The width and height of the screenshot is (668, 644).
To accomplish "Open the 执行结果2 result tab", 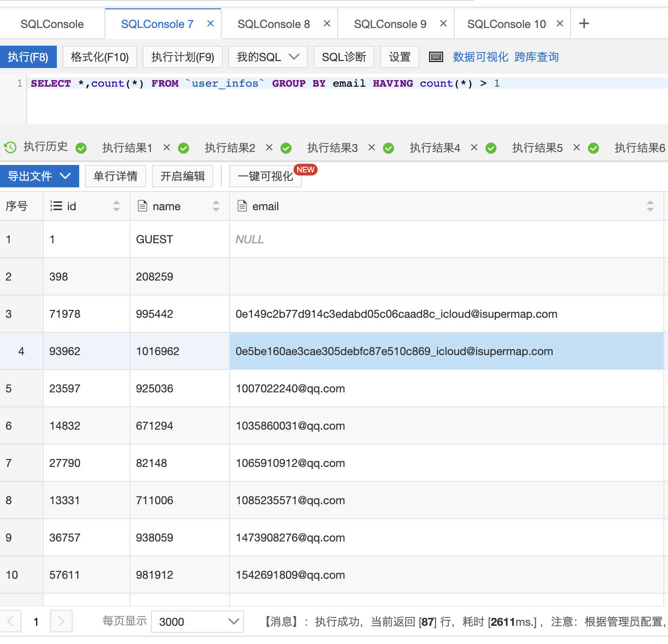I will click(x=230, y=148).
